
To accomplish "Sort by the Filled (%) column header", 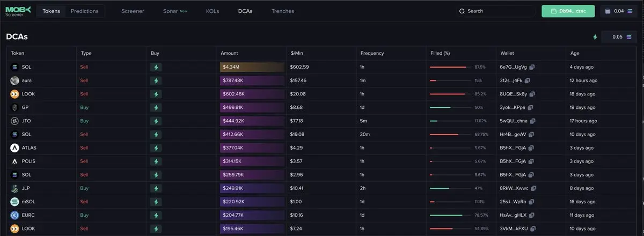I will 440,53.
